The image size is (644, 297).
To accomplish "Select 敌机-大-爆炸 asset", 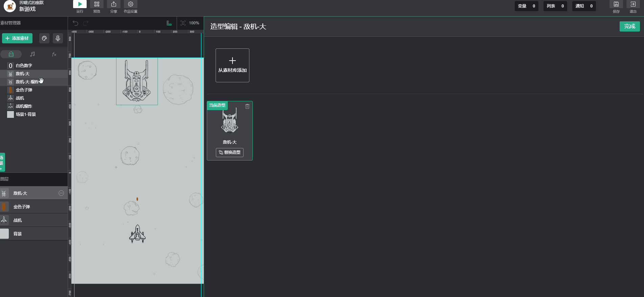I will pyautogui.click(x=34, y=82).
